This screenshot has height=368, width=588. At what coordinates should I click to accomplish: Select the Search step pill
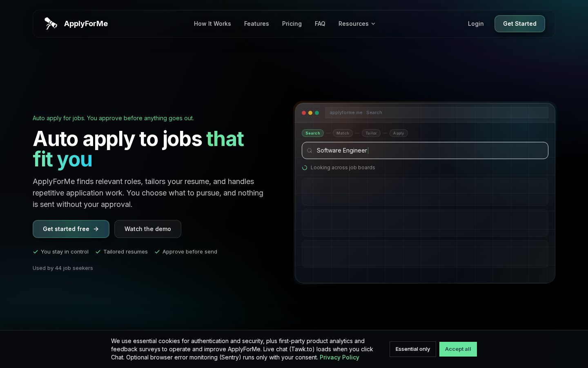(x=313, y=133)
